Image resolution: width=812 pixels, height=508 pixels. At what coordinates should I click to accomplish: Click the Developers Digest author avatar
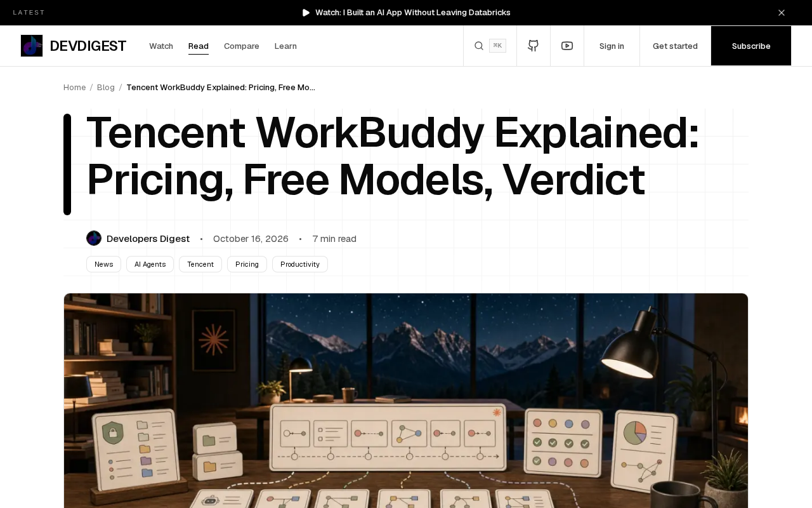pos(94,238)
